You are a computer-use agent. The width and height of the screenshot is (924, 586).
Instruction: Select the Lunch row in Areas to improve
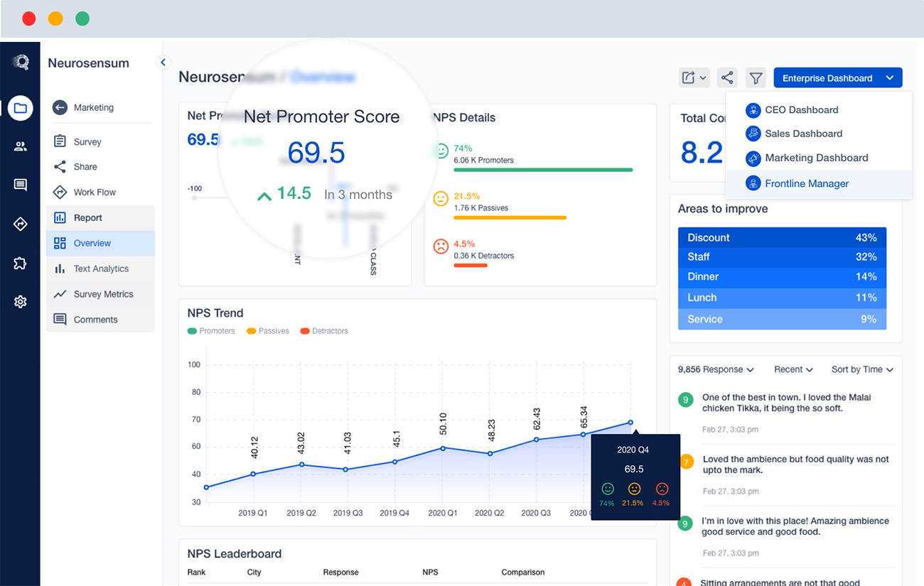(782, 298)
